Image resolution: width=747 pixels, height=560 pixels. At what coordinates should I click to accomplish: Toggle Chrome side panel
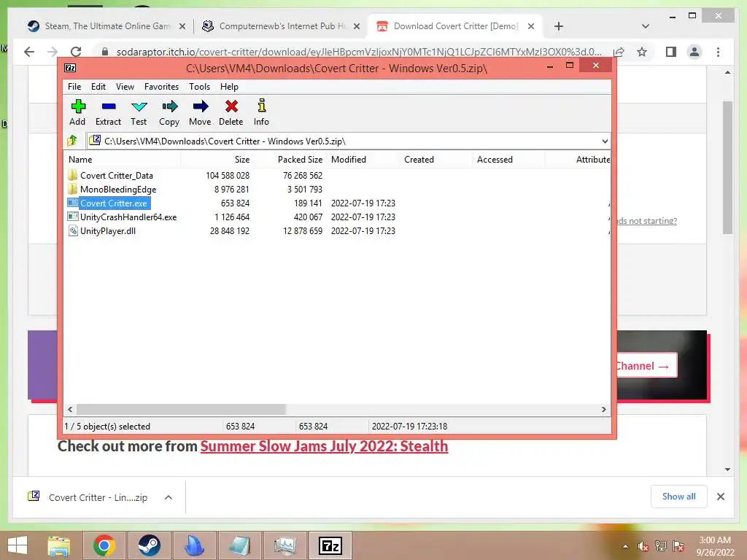click(671, 52)
